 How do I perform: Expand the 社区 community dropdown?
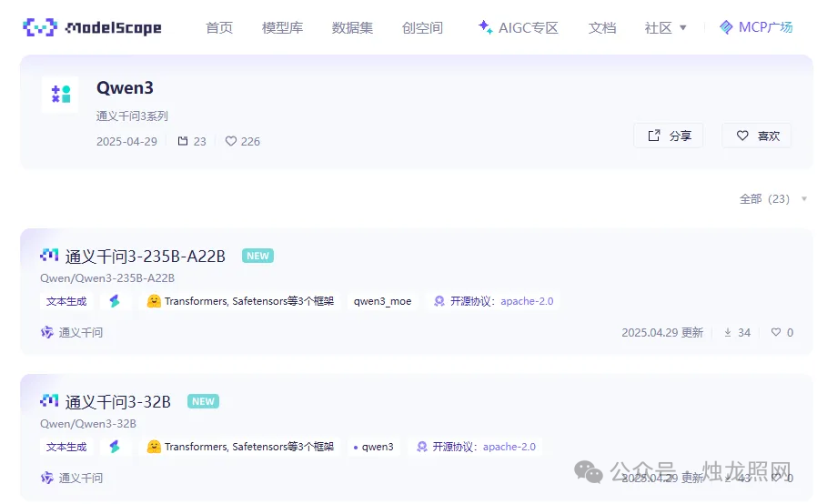tap(665, 27)
